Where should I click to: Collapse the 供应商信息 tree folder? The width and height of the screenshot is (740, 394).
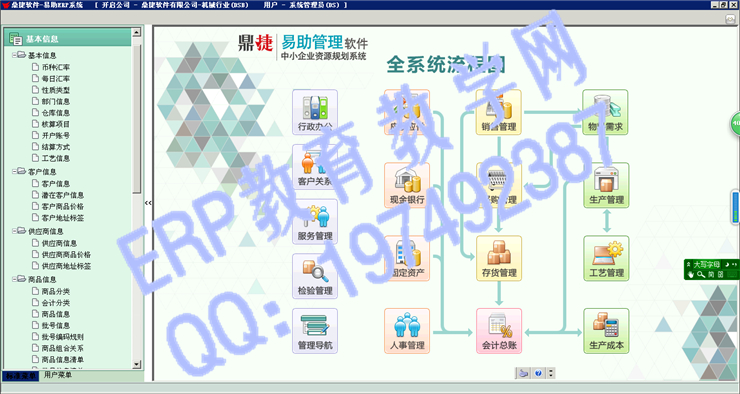(15, 231)
